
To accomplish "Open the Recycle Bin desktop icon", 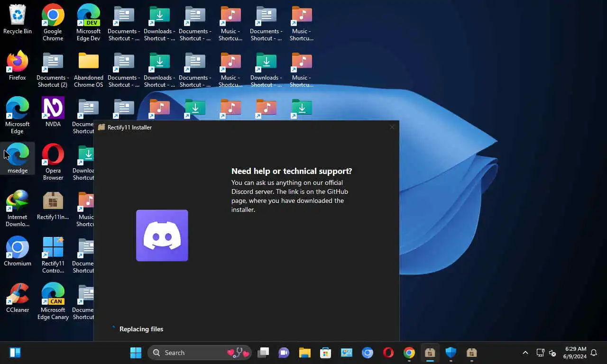I will [x=18, y=20].
